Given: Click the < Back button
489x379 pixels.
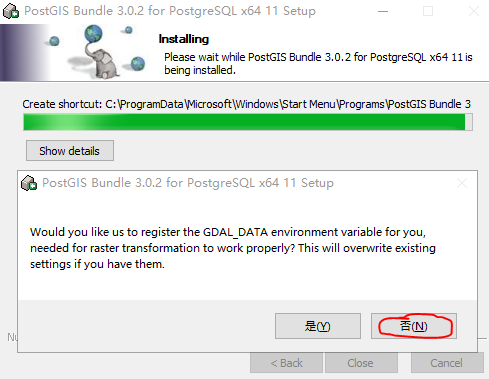Looking at the screenshot, I should (x=286, y=363).
